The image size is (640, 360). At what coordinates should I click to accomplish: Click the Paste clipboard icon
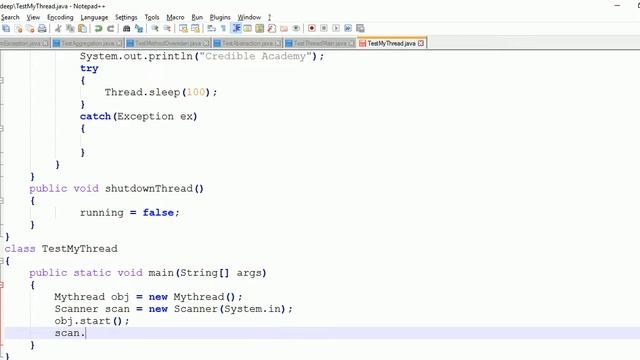82,28
